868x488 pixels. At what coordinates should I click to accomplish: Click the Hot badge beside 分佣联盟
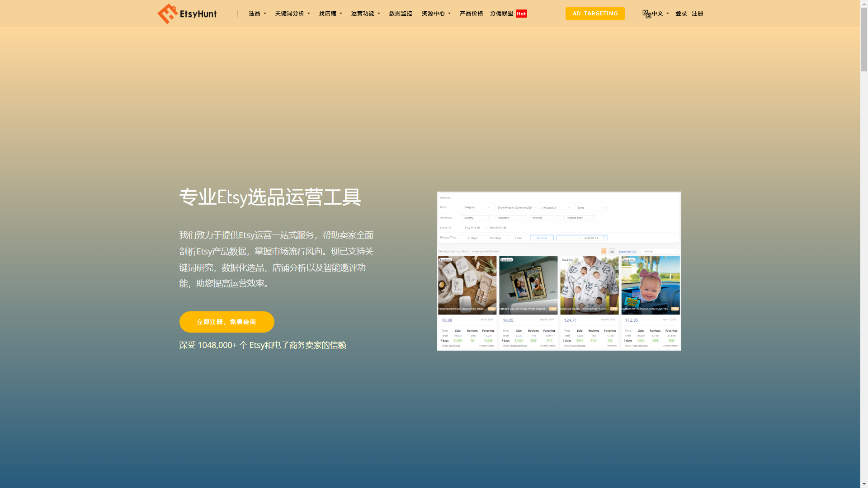tap(521, 14)
